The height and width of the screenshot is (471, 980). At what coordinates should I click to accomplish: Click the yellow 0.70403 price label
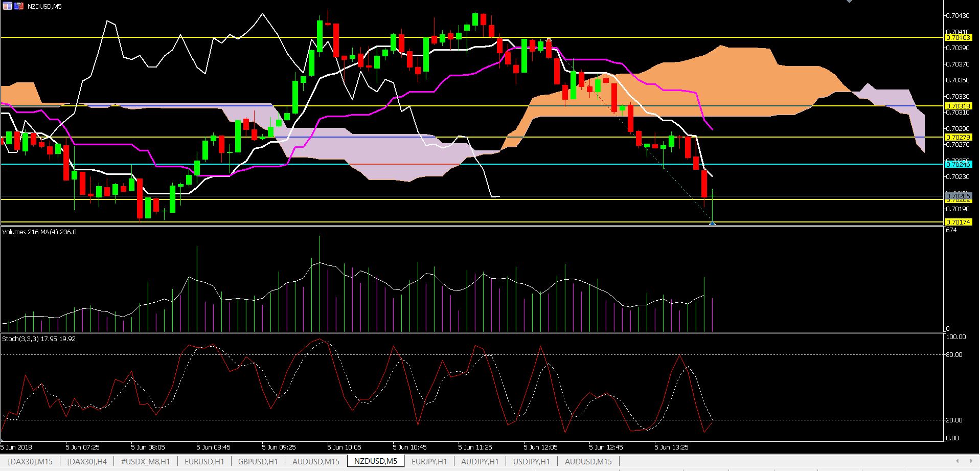click(x=958, y=37)
